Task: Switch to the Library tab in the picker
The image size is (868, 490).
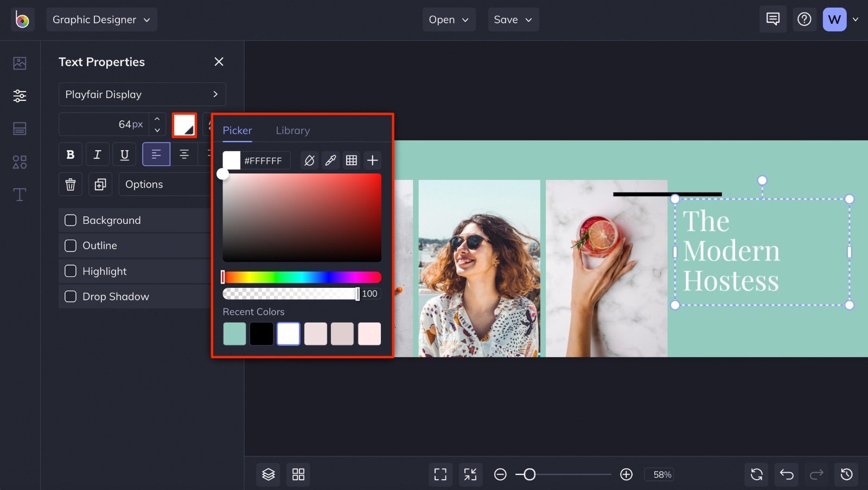Action: coord(293,130)
